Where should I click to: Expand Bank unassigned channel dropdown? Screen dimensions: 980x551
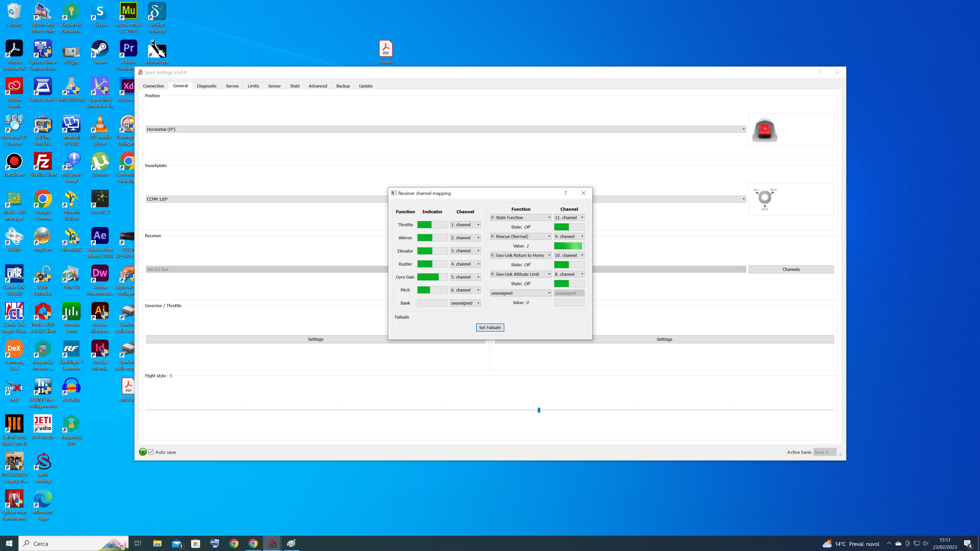click(x=465, y=303)
